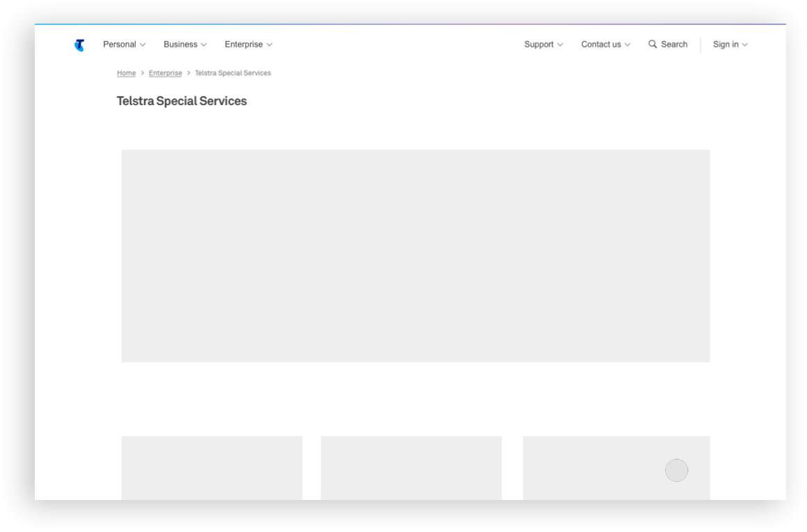Expand the chevron beside Business
The width and height of the screenshot is (807, 532).
204,45
